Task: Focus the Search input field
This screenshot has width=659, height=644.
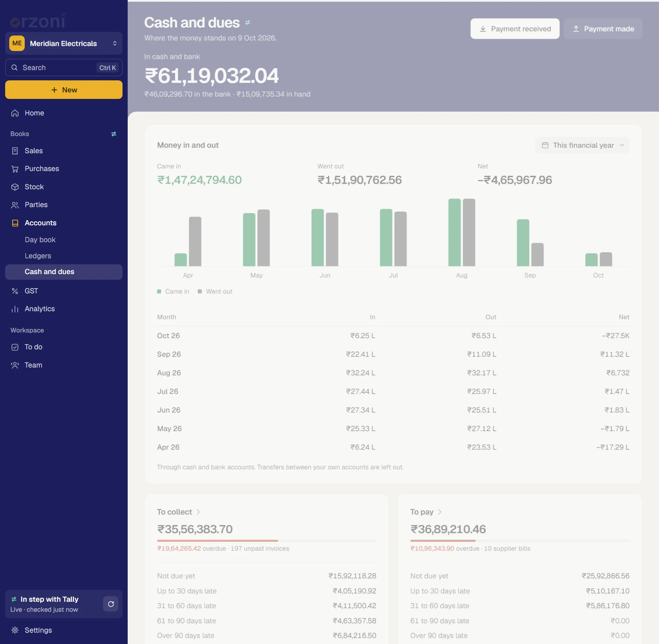Action: tap(64, 68)
